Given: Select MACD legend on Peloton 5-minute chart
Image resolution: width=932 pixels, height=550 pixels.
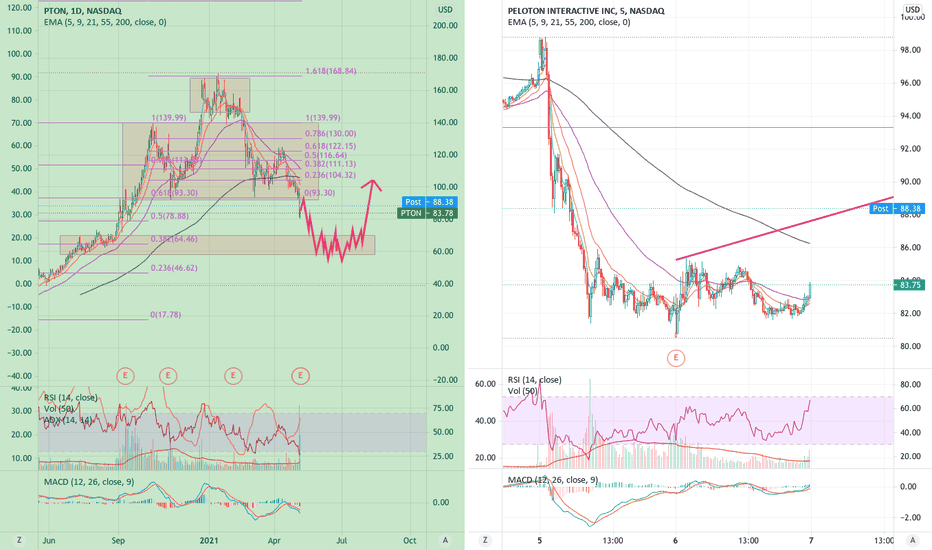Looking at the screenshot, I should pyautogui.click(x=553, y=480).
